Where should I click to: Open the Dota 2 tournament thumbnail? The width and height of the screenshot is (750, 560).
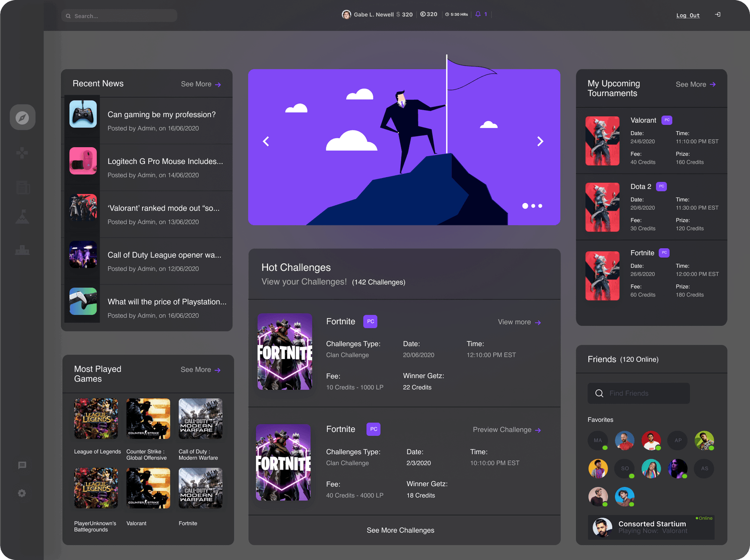point(602,207)
